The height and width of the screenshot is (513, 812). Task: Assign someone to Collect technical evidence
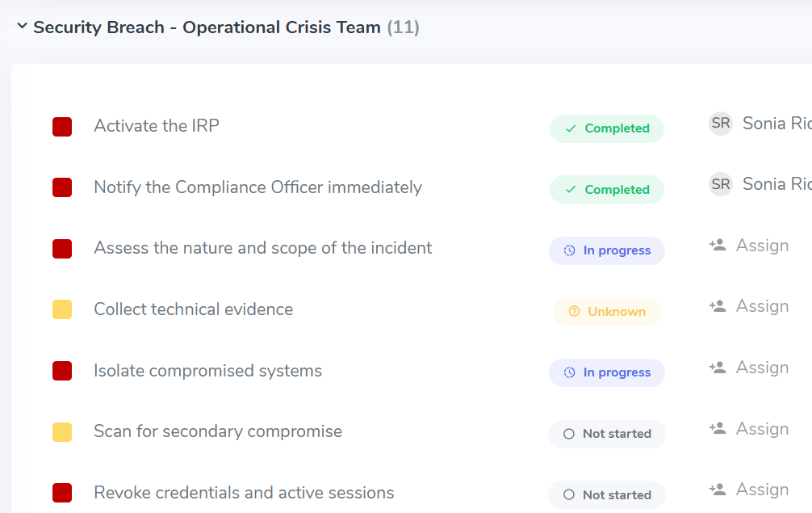click(x=762, y=306)
